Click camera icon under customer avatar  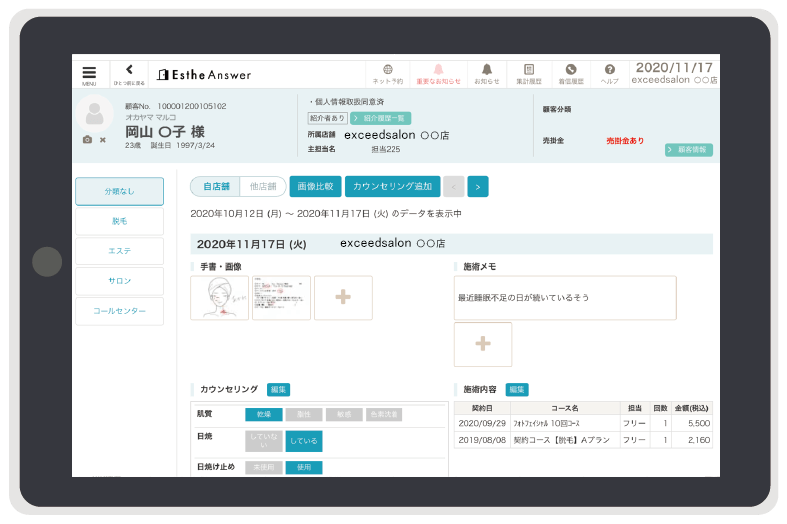pyautogui.click(x=88, y=139)
